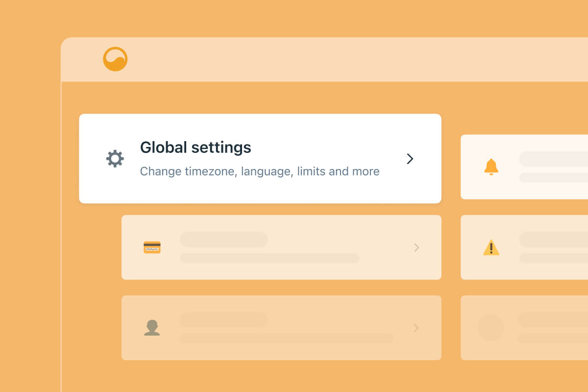Click the notification bell icon
Screen dimensions: 588x392
pos(491,167)
